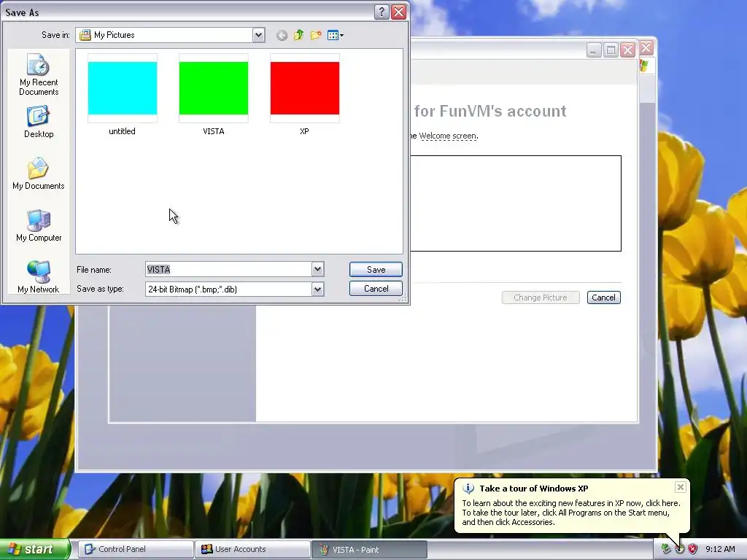Click the picture list box in User Accounts
Image resolution: width=747 pixels, height=560 pixels.
pyautogui.click(x=516, y=203)
